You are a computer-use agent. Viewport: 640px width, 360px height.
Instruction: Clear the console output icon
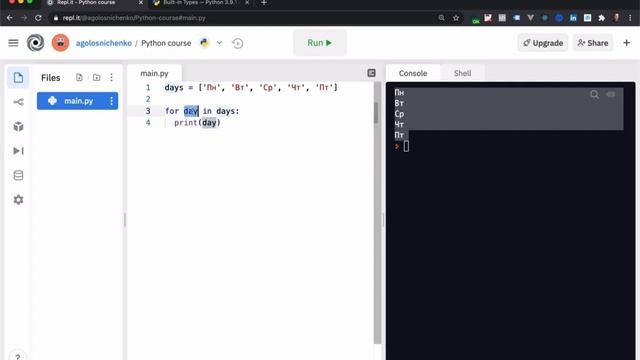coord(611,95)
